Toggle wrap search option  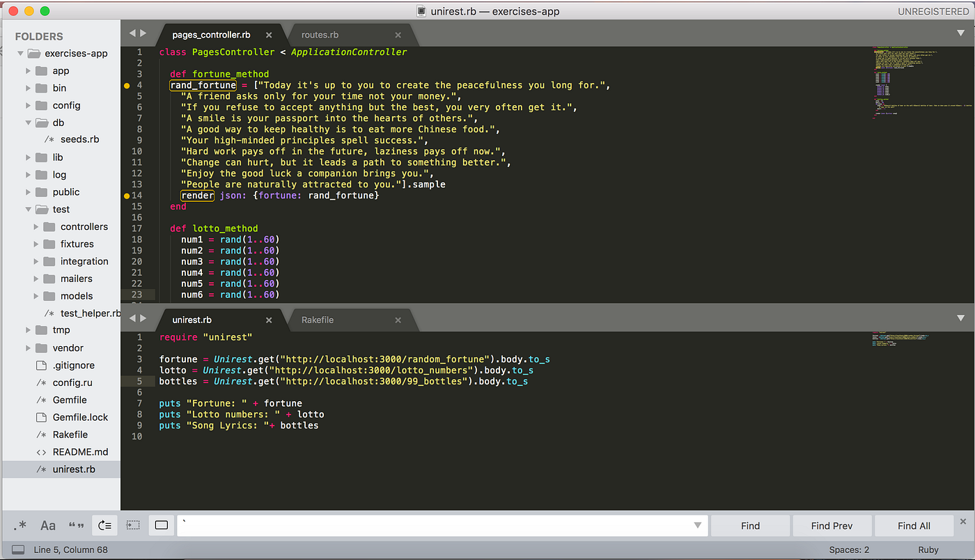pos(105,526)
